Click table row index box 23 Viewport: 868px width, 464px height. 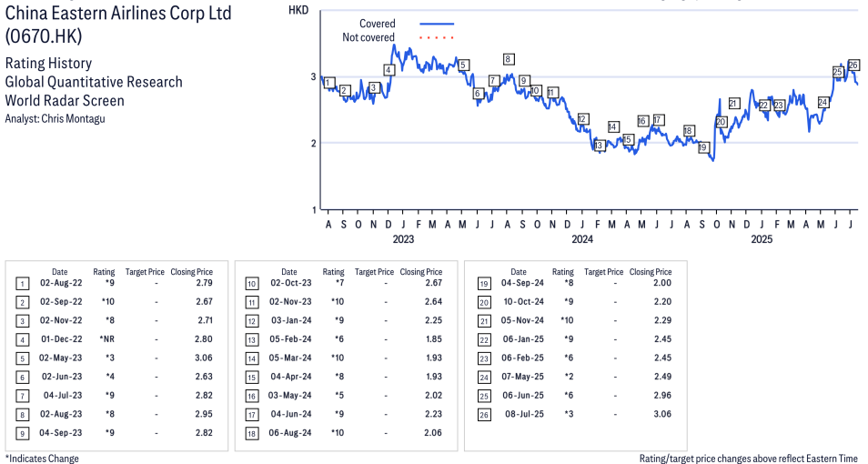pyautogui.click(x=484, y=358)
